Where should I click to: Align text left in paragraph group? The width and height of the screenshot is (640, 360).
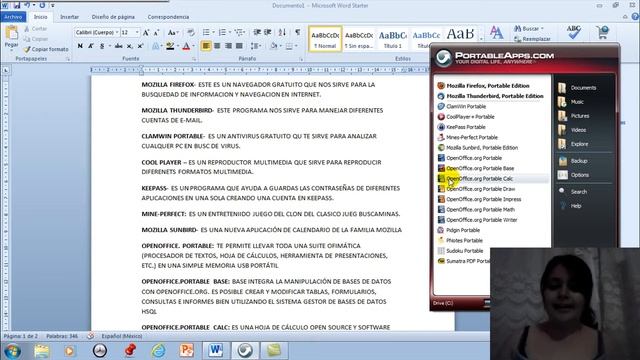(206, 46)
